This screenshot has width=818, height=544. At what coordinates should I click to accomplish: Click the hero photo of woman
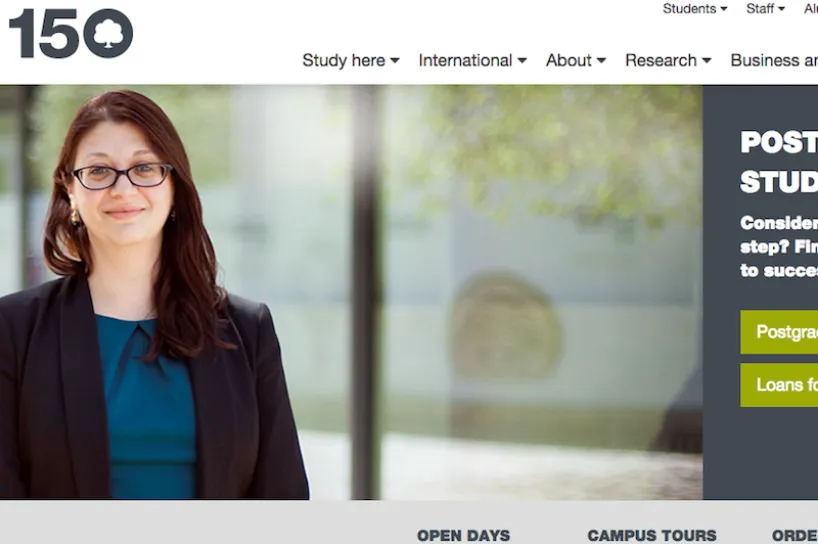[x=351, y=292]
